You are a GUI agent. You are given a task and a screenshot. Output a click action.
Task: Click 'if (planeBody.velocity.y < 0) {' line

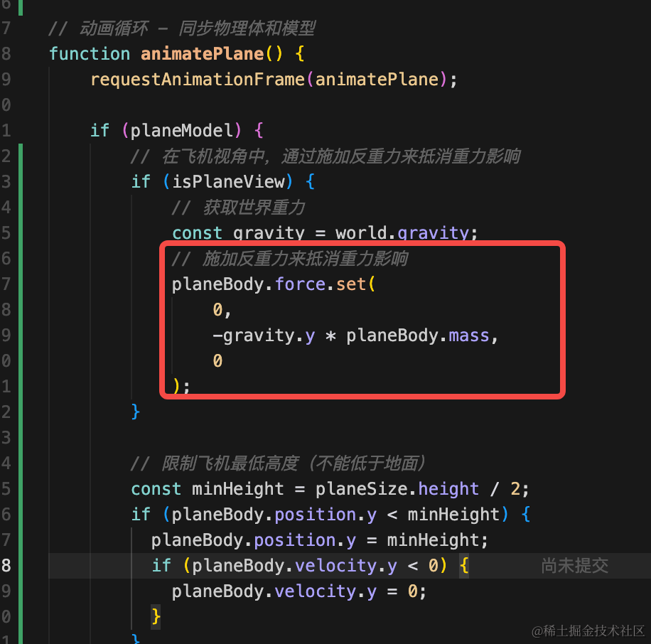click(x=310, y=566)
